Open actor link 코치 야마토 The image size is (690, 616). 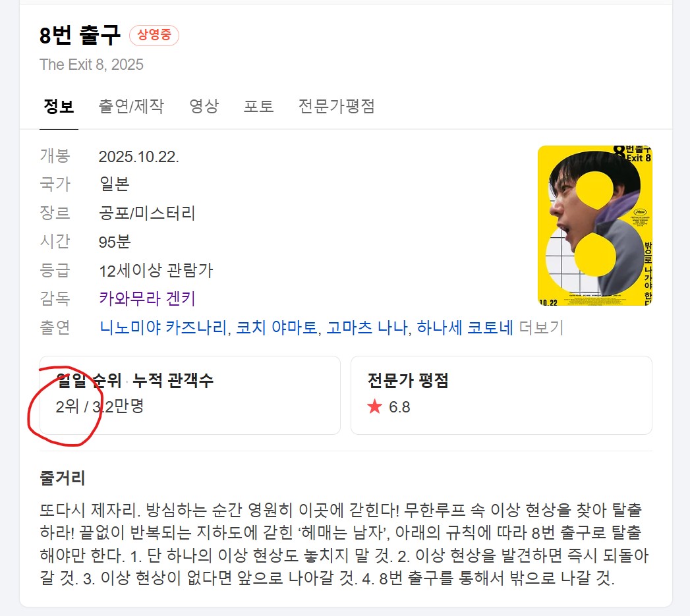276,327
